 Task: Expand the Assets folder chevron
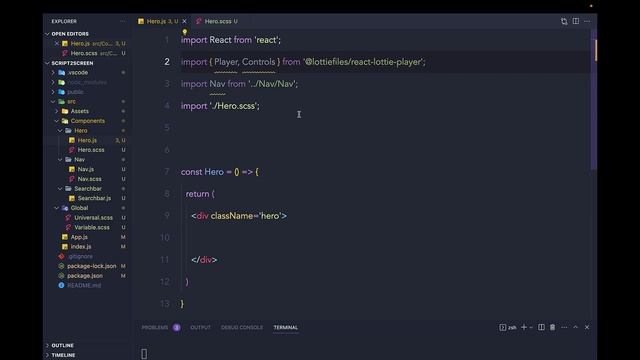point(57,111)
